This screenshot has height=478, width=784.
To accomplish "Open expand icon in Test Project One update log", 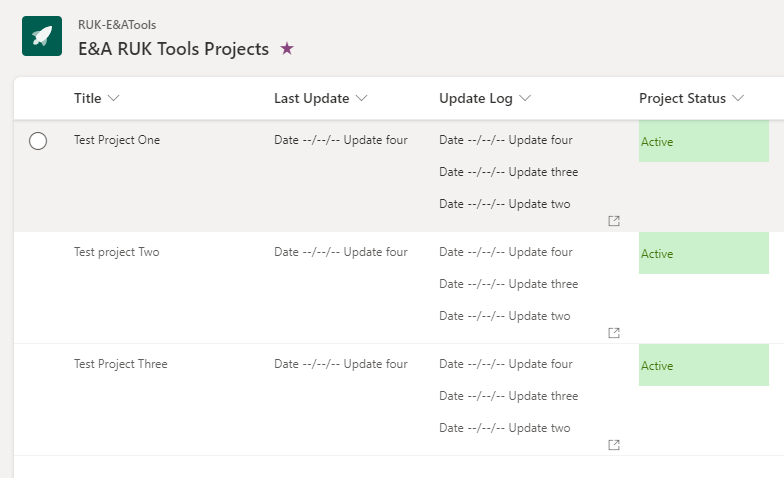I will pyautogui.click(x=614, y=221).
